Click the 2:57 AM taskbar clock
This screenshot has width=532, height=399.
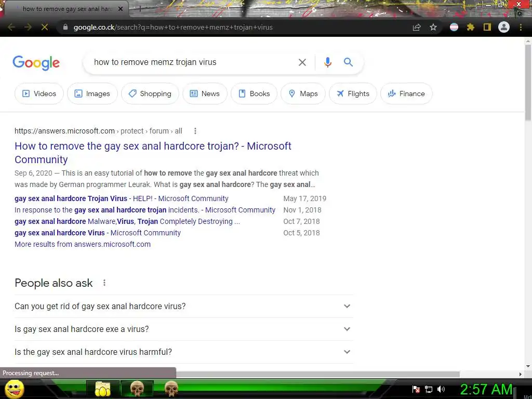point(486,390)
